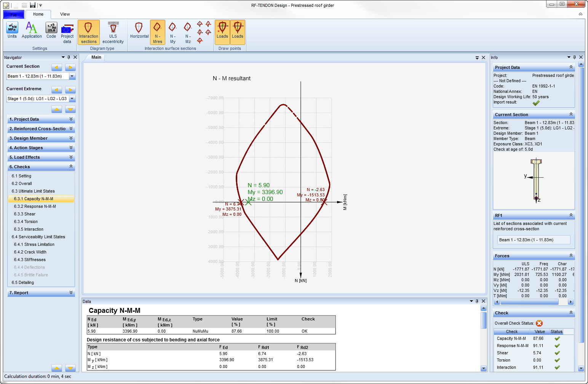Open the File menu

click(x=13, y=14)
